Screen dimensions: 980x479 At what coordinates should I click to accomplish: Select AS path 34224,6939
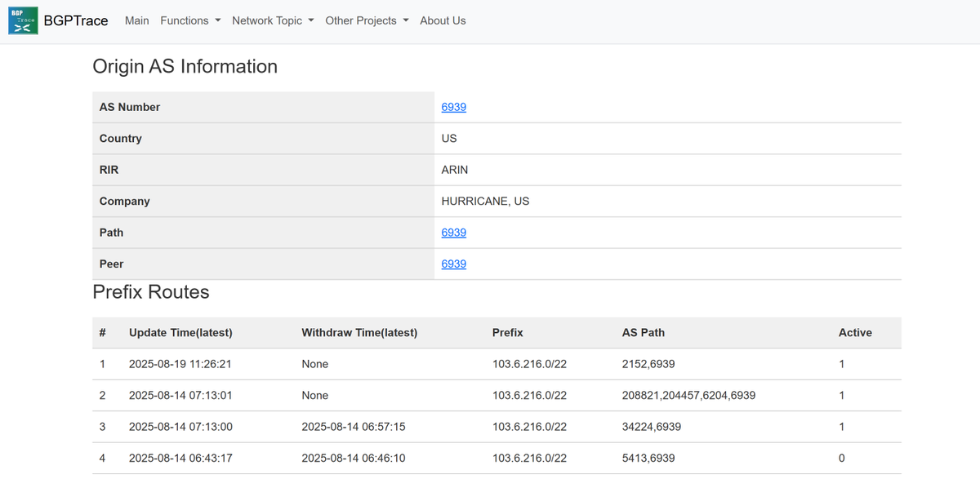pyautogui.click(x=652, y=427)
